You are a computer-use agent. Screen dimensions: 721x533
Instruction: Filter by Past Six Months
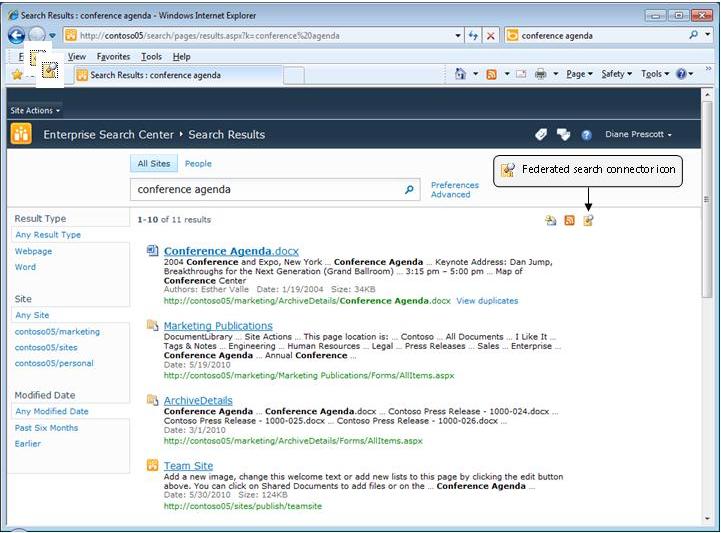pyautogui.click(x=46, y=428)
